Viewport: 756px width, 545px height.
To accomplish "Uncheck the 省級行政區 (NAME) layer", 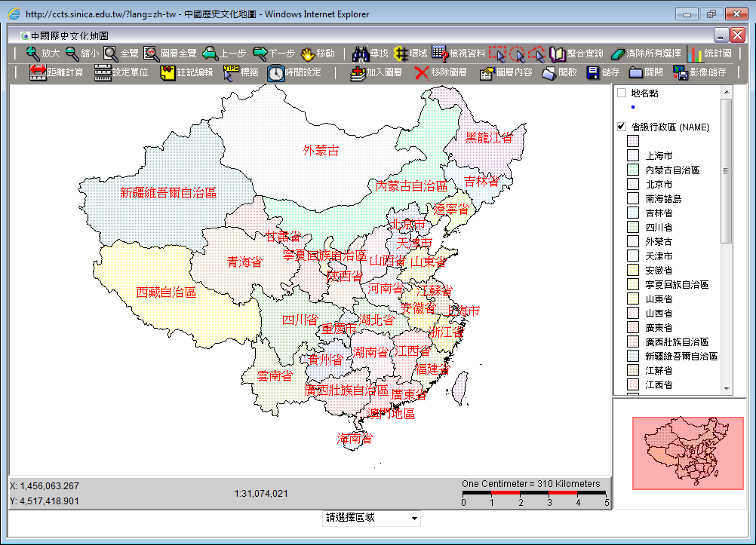I will click(x=622, y=127).
